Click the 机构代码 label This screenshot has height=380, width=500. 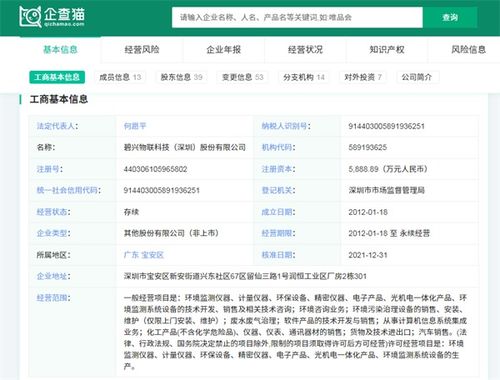[x=278, y=147]
